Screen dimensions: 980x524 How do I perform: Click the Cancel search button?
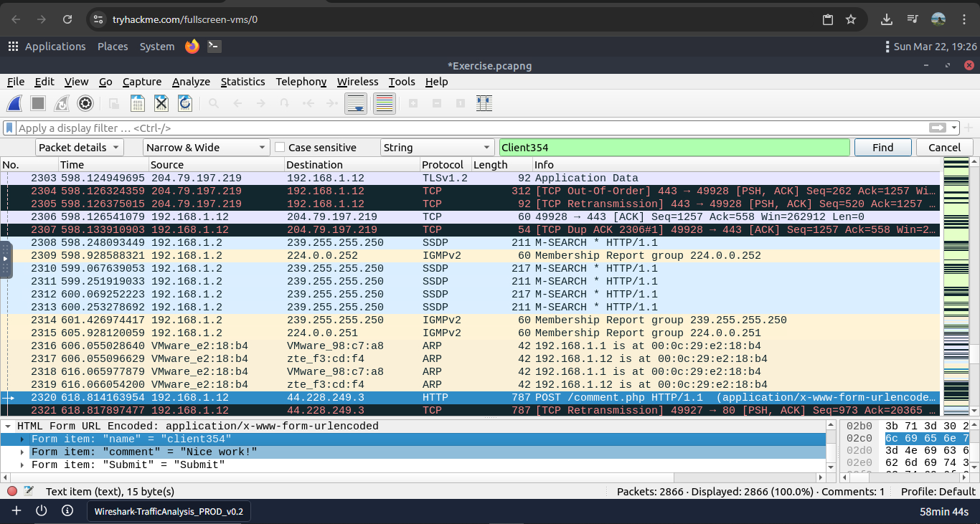pyautogui.click(x=943, y=148)
